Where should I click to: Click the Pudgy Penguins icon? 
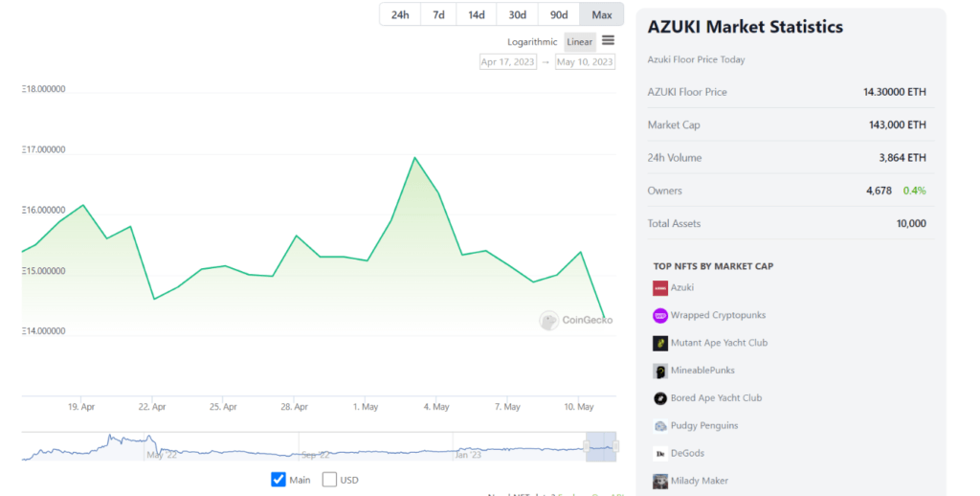pos(660,426)
